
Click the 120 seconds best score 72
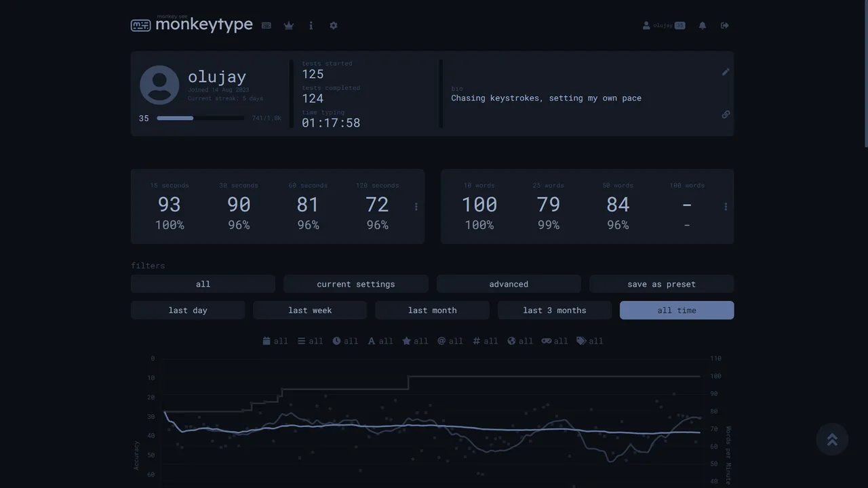click(377, 204)
